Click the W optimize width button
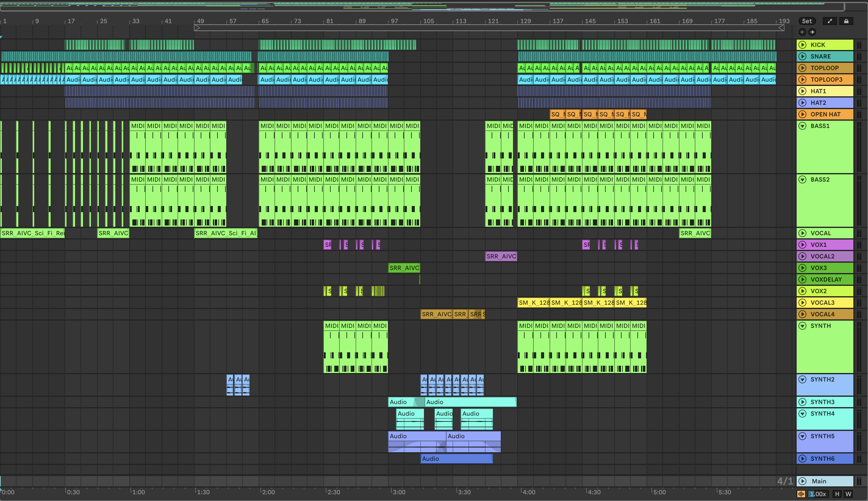 click(x=848, y=494)
